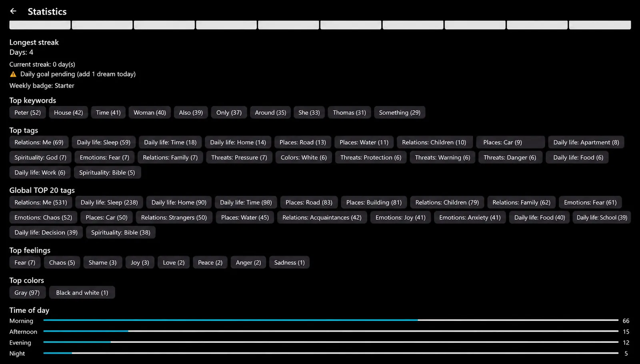Click the Black and white (1) color chip
The image size is (640, 364).
[x=82, y=293]
